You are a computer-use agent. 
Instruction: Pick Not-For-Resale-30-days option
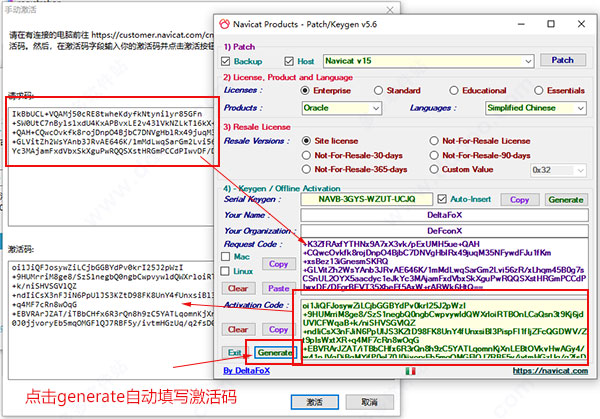[x=306, y=155]
